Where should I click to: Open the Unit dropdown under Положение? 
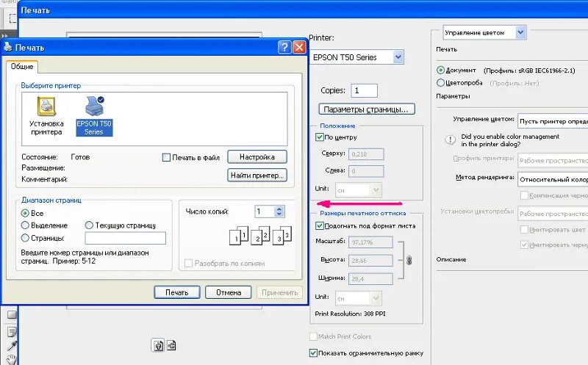pos(359,190)
